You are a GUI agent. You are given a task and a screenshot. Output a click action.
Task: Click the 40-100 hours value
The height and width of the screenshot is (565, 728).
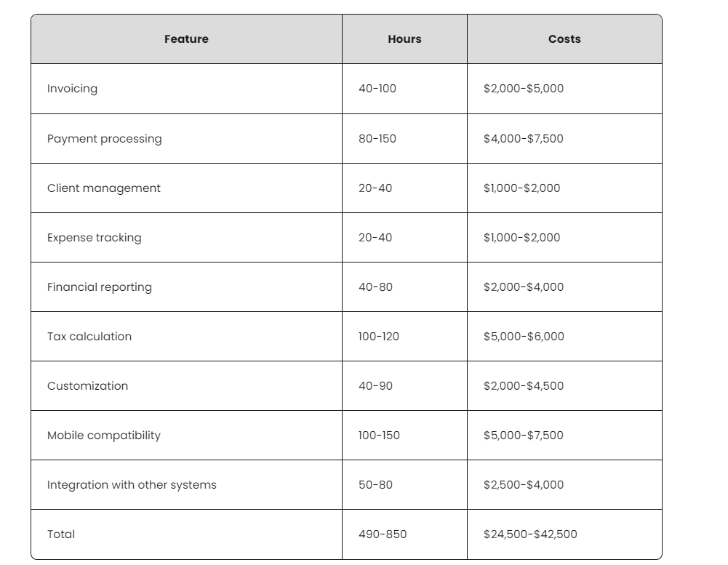click(377, 89)
